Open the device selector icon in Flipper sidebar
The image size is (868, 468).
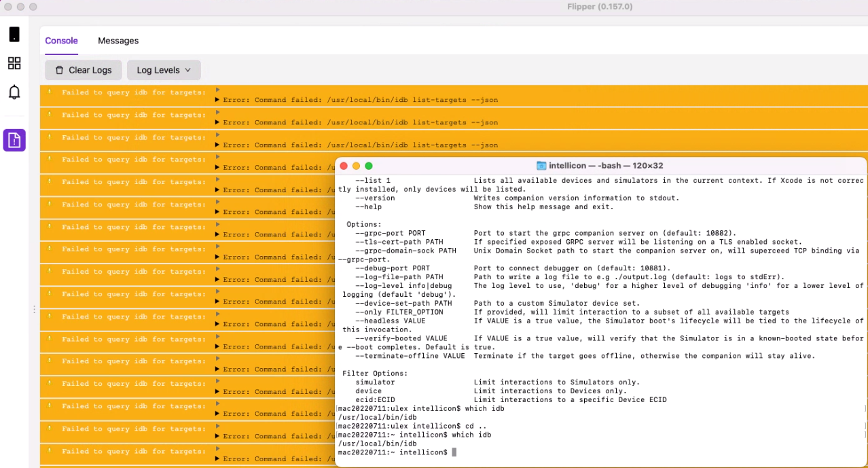point(14,35)
